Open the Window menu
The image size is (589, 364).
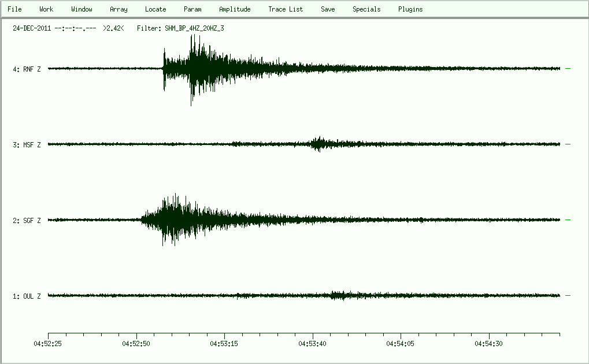(x=82, y=9)
